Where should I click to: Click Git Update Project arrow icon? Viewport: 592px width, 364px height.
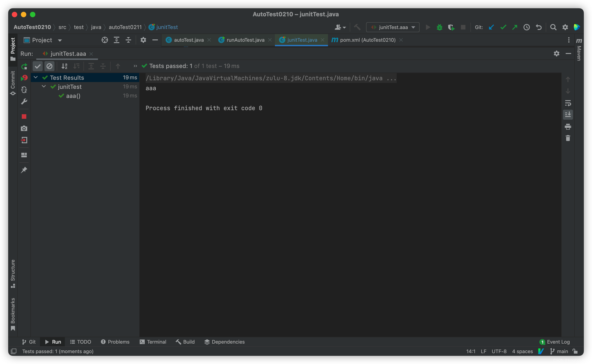[x=491, y=27]
